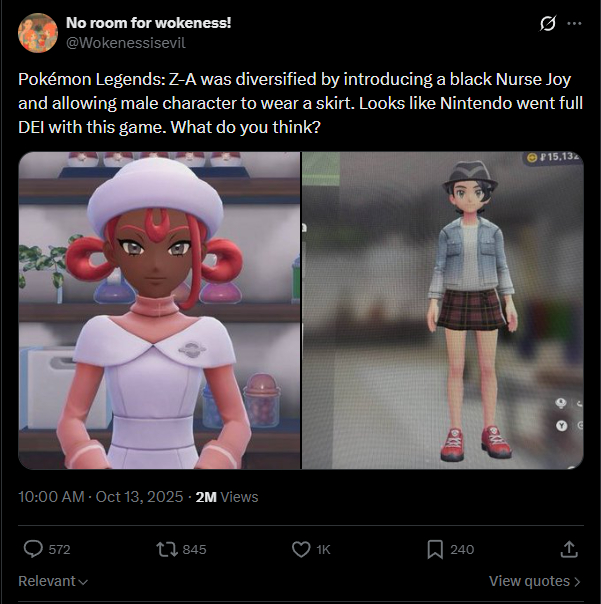Open the Nurse Joy image on the left
601x604 pixels.
point(159,310)
